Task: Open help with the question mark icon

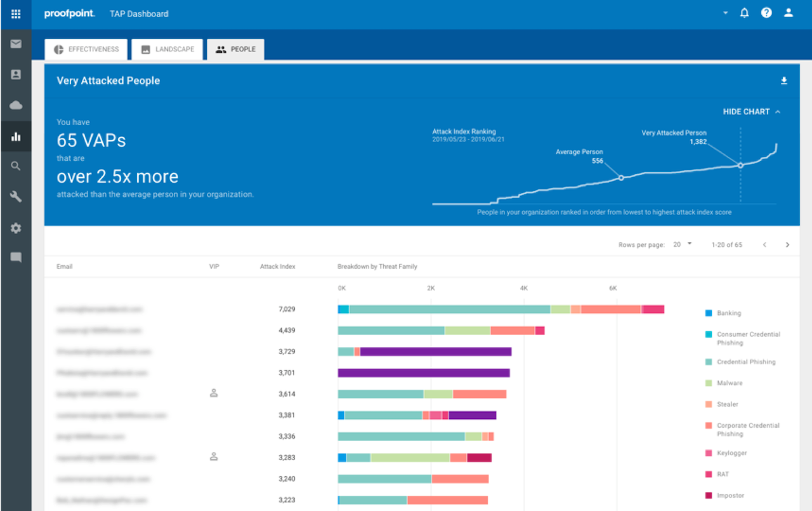Action: click(x=766, y=13)
